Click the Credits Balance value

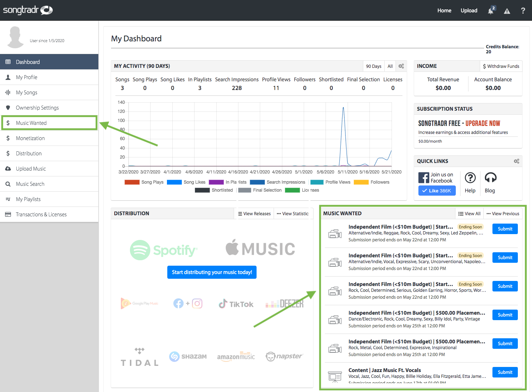[488, 52]
